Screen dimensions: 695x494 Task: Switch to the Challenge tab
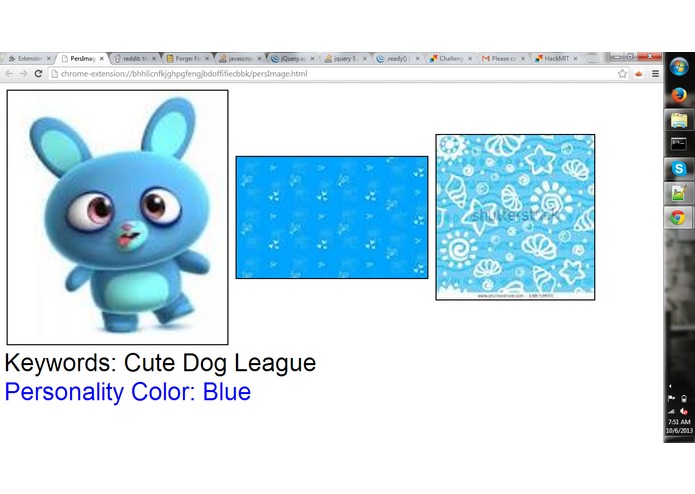[450, 58]
